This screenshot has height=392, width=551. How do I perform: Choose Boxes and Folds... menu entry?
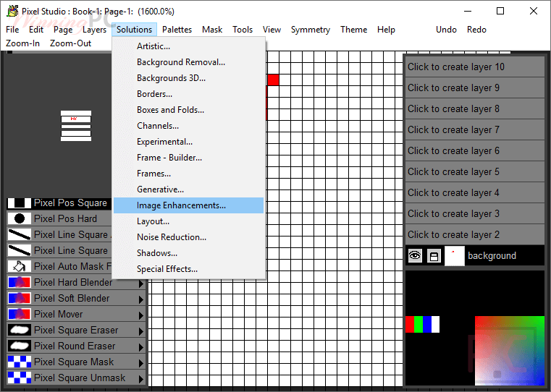(x=189, y=110)
